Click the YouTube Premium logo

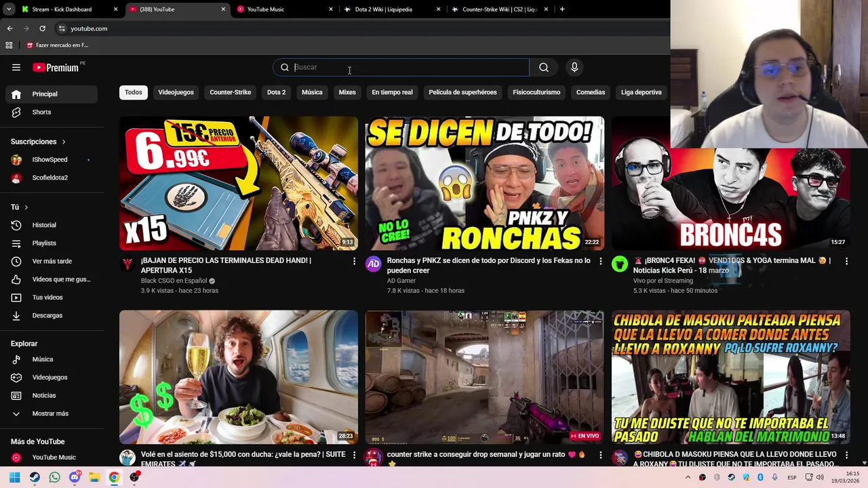click(56, 67)
